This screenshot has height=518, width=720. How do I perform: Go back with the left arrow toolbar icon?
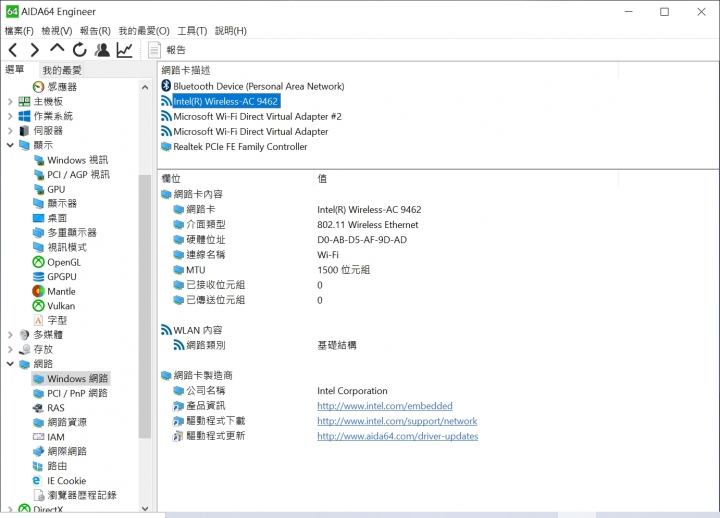click(13, 50)
